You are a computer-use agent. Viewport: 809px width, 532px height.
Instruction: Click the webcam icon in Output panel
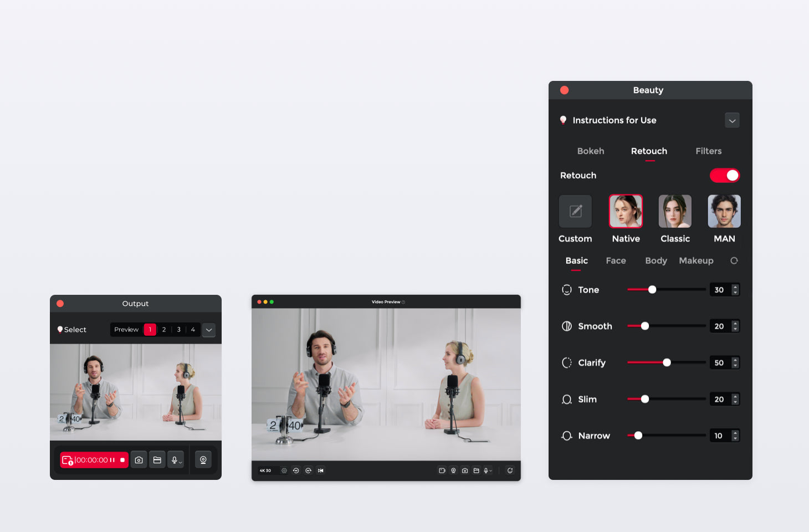pos(203,460)
